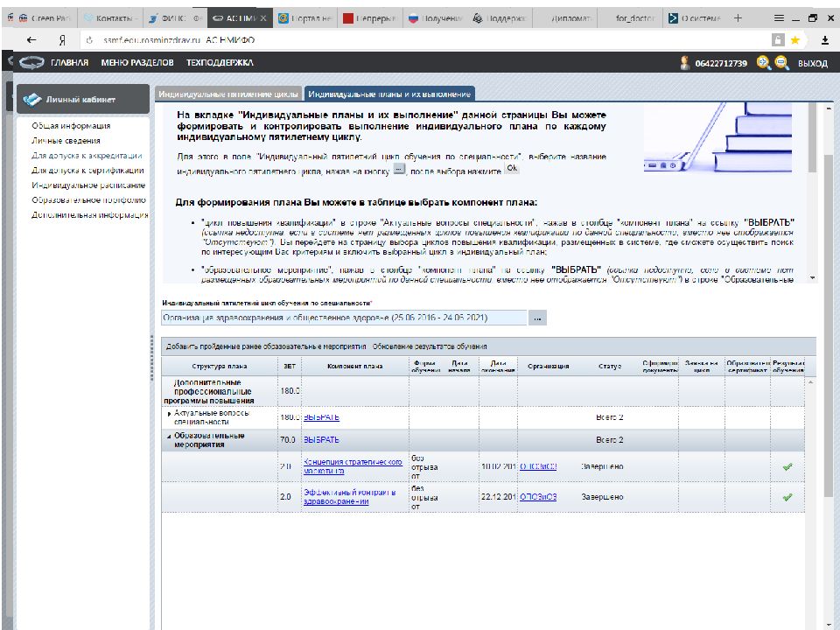Click the specialty five-year cycle input field
This screenshot has height=630, width=840.
[x=344, y=318]
